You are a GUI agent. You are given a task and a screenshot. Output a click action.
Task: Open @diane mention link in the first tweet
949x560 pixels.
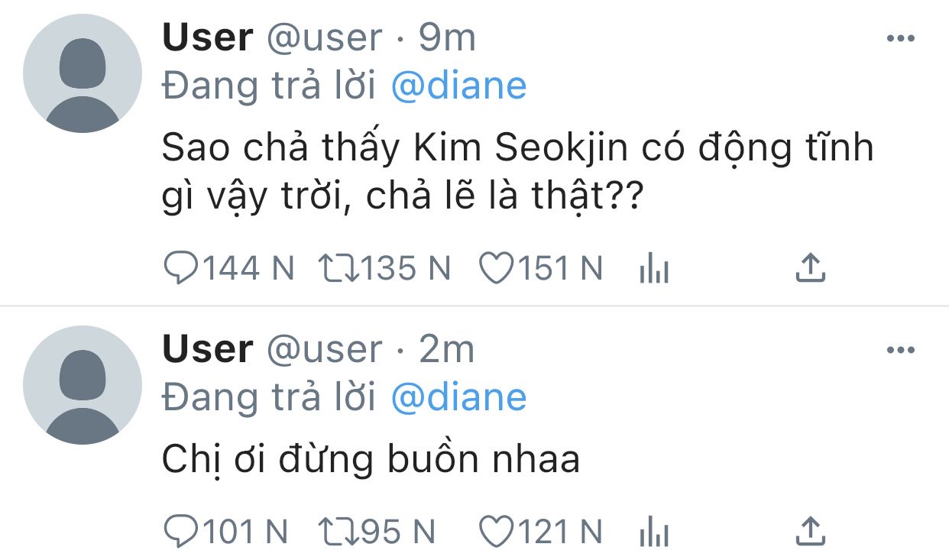click(x=458, y=86)
